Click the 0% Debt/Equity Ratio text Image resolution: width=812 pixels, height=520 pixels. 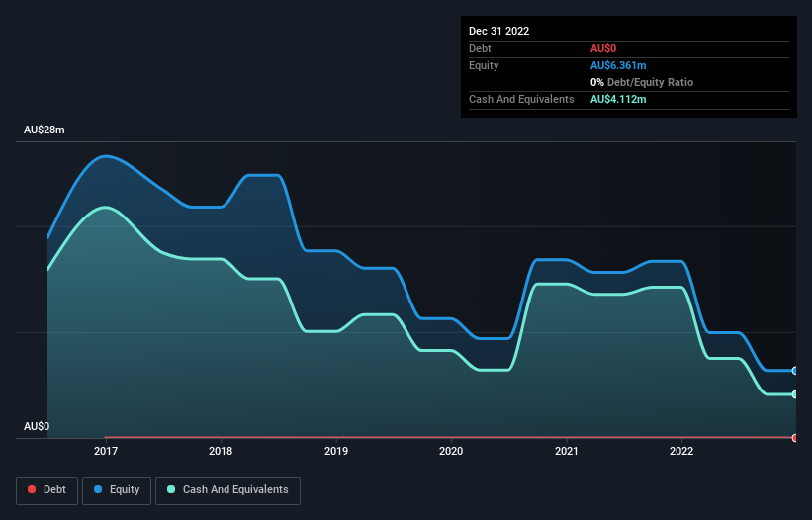coord(642,82)
